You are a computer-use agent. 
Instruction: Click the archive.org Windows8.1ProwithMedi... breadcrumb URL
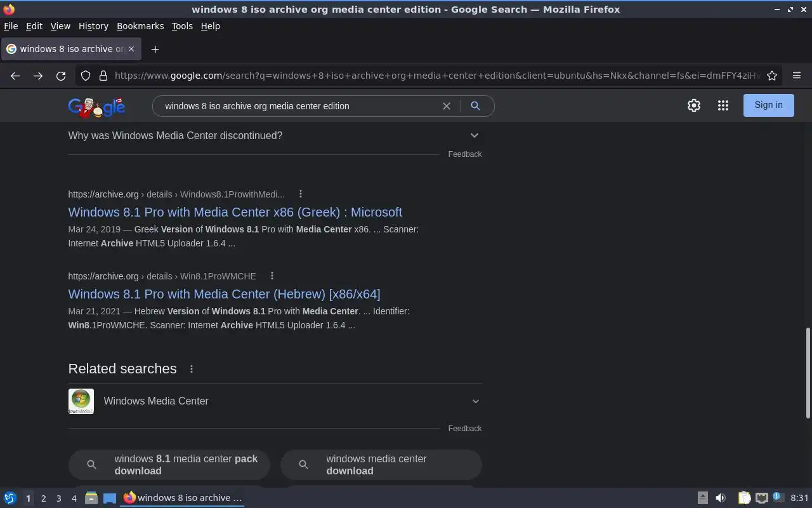click(176, 194)
